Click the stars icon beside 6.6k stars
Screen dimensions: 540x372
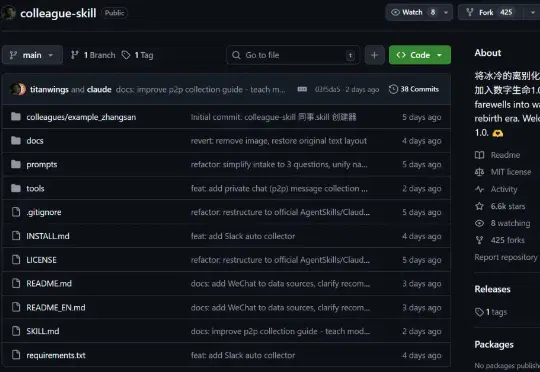click(479, 206)
